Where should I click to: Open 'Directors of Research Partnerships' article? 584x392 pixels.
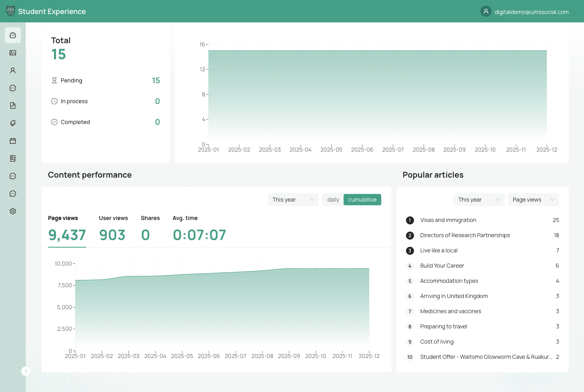465,235
